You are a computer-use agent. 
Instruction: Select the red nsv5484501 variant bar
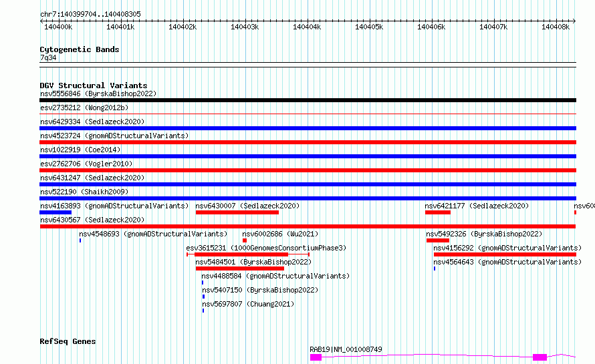[240, 268]
